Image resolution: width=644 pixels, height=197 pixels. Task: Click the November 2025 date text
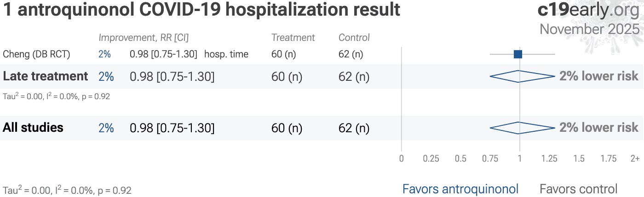589,29
